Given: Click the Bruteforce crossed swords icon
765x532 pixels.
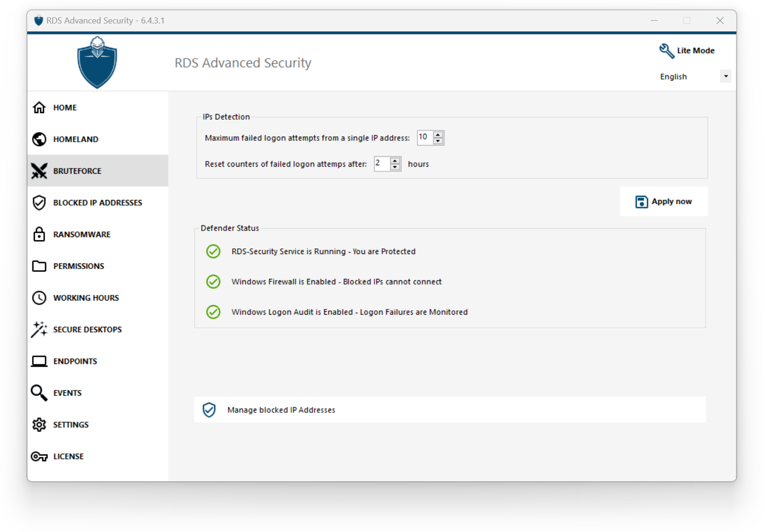Looking at the screenshot, I should click(39, 171).
